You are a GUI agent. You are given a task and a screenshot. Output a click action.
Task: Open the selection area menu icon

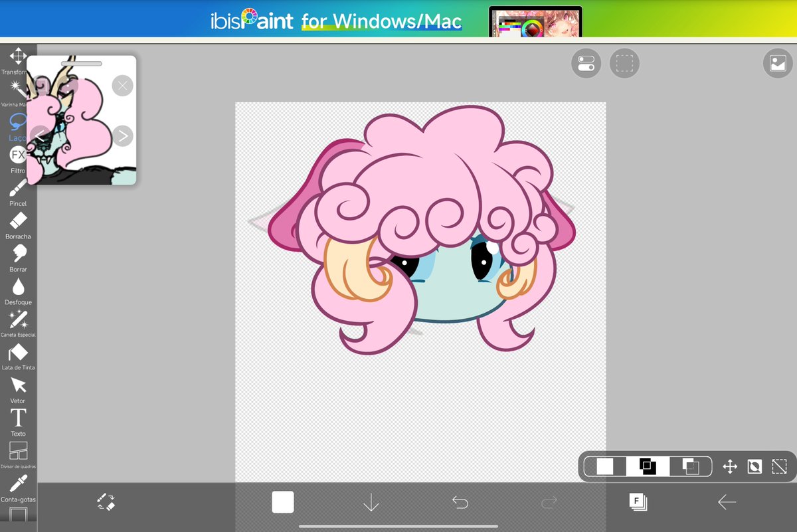pyautogui.click(x=624, y=63)
